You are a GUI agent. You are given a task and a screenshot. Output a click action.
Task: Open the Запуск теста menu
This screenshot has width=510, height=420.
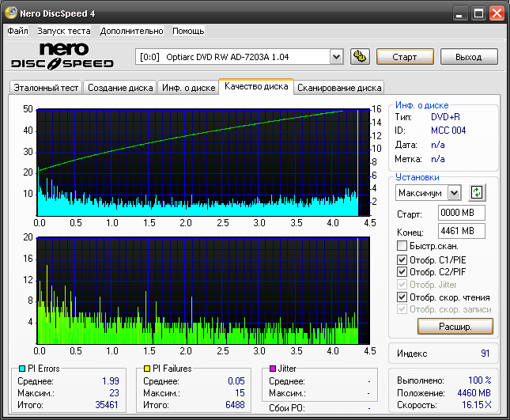(x=63, y=31)
